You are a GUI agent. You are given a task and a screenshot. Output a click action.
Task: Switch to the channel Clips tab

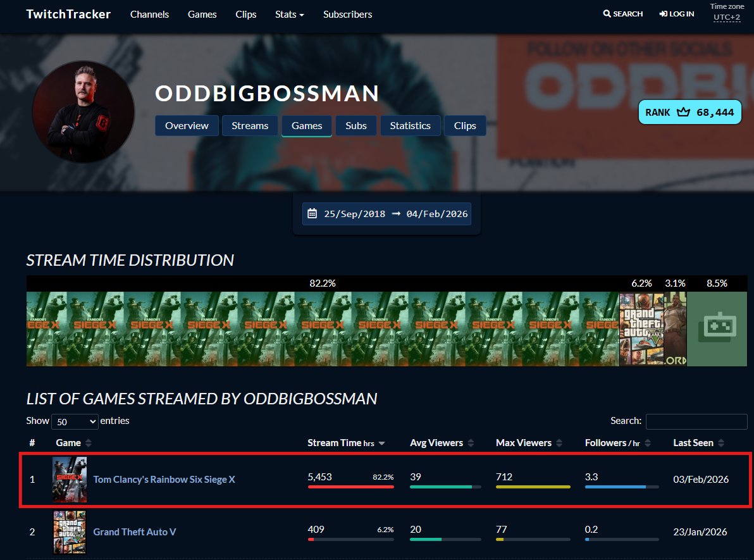point(465,125)
